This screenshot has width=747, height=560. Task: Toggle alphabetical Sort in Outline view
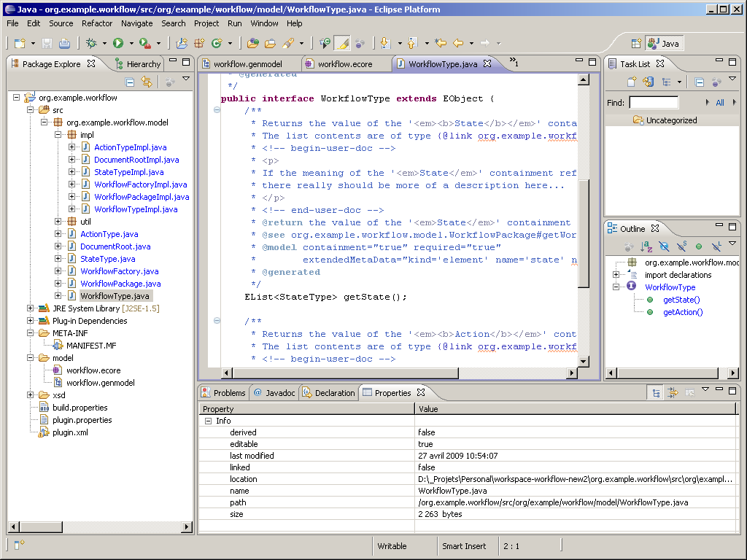pyautogui.click(x=646, y=246)
